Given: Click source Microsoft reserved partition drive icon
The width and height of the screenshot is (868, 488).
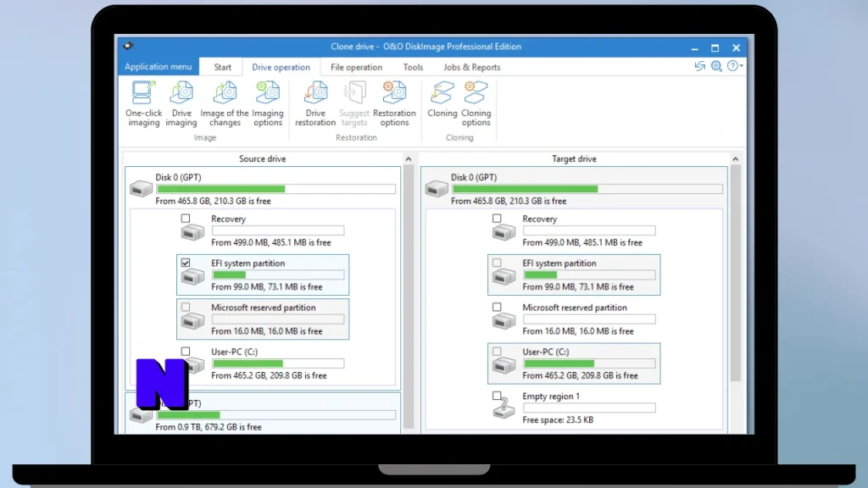Looking at the screenshot, I should (192, 320).
